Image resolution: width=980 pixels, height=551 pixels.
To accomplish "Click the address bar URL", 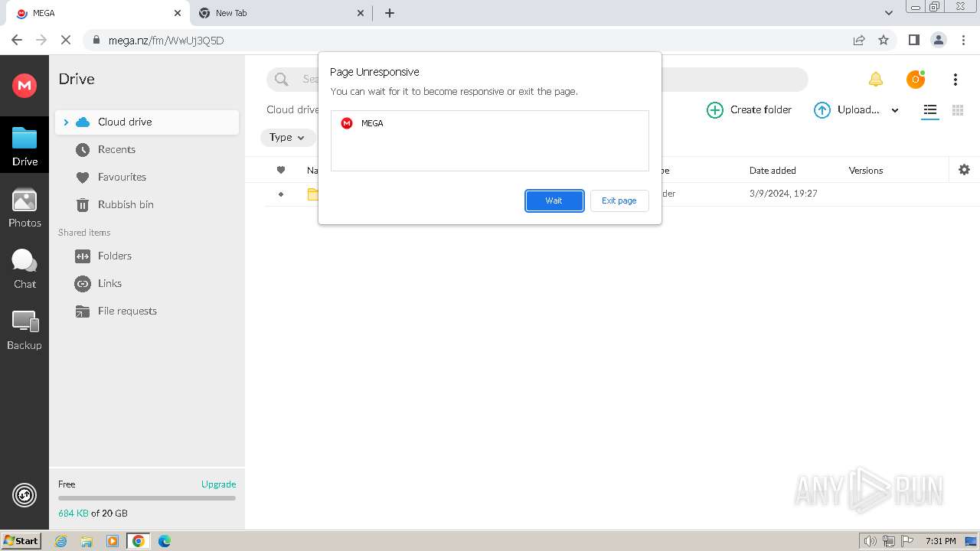I will point(166,41).
